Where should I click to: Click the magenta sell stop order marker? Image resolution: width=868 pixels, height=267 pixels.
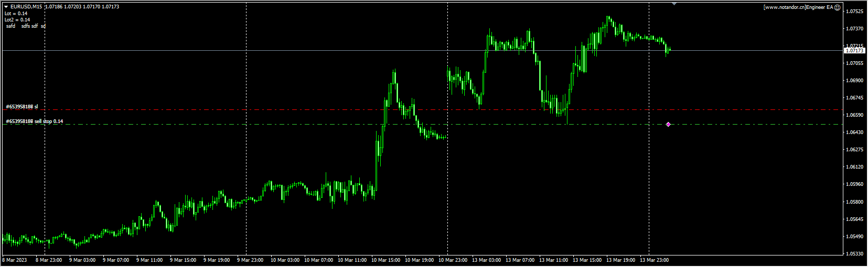pyautogui.click(x=668, y=124)
